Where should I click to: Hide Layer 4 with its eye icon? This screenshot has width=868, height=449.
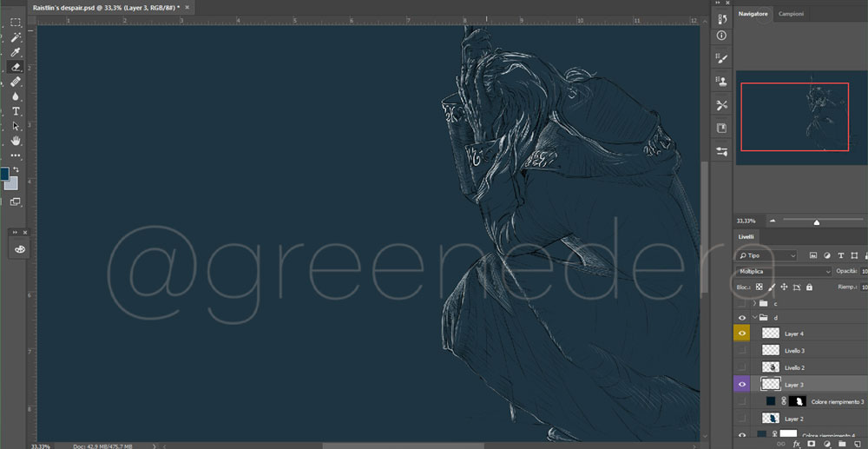[741, 333]
